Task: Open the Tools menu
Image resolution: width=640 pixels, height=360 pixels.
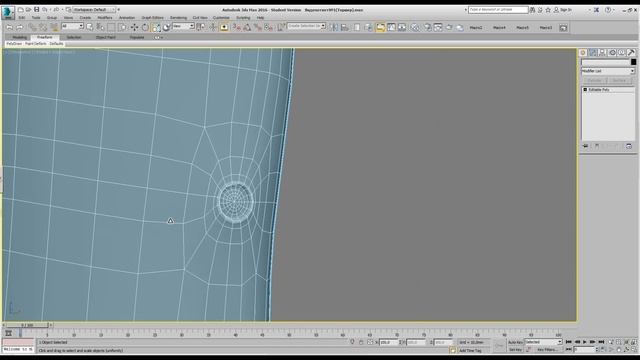Action: pos(36,18)
